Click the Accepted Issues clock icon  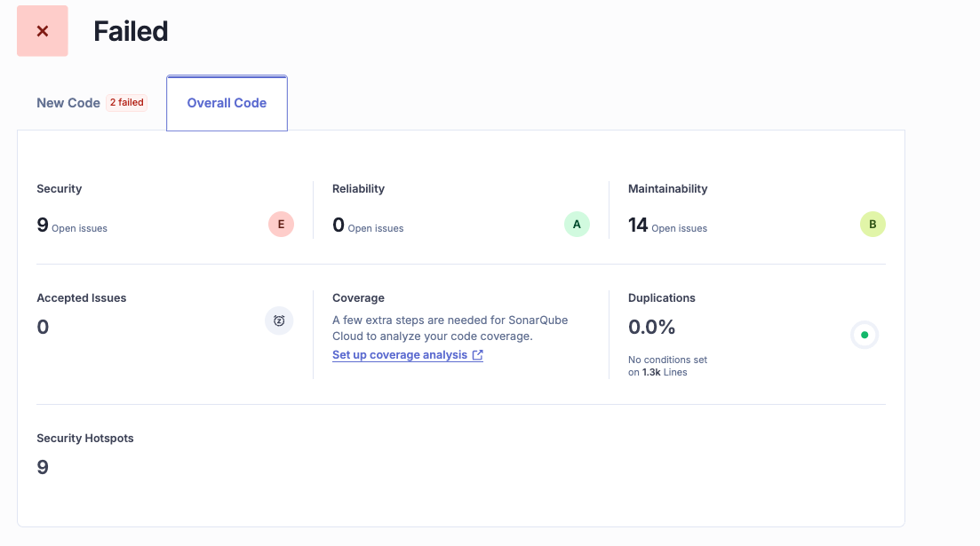point(279,320)
